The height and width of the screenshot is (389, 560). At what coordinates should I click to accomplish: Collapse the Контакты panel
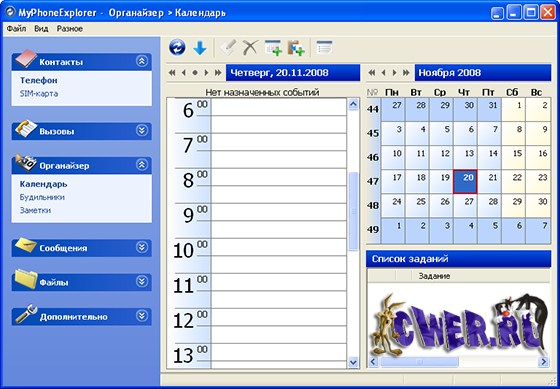click(142, 61)
